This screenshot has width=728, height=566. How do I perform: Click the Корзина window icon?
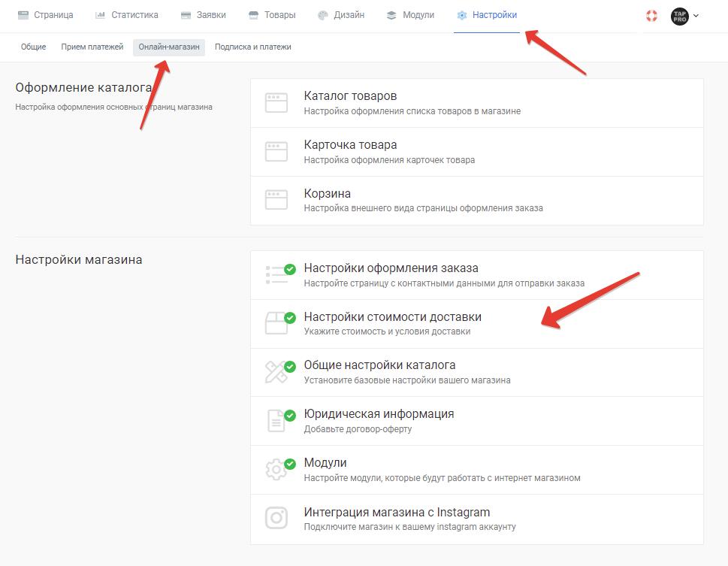pyautogui.click(x=276, y=200)
